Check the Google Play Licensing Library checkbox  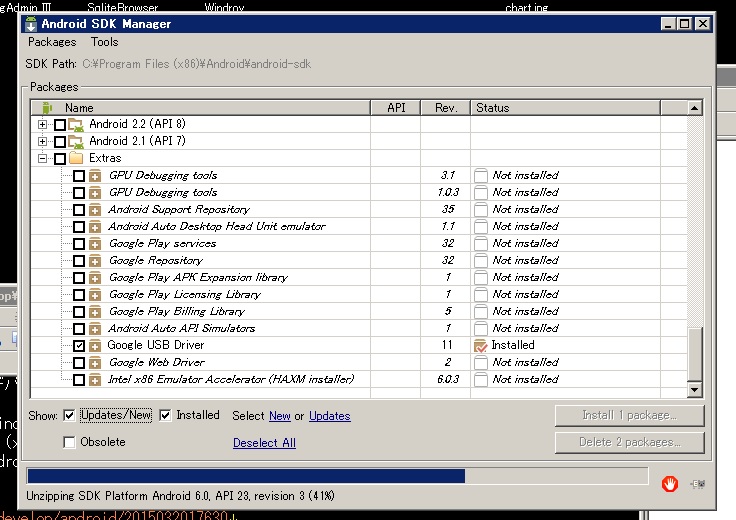coord(79,295)
